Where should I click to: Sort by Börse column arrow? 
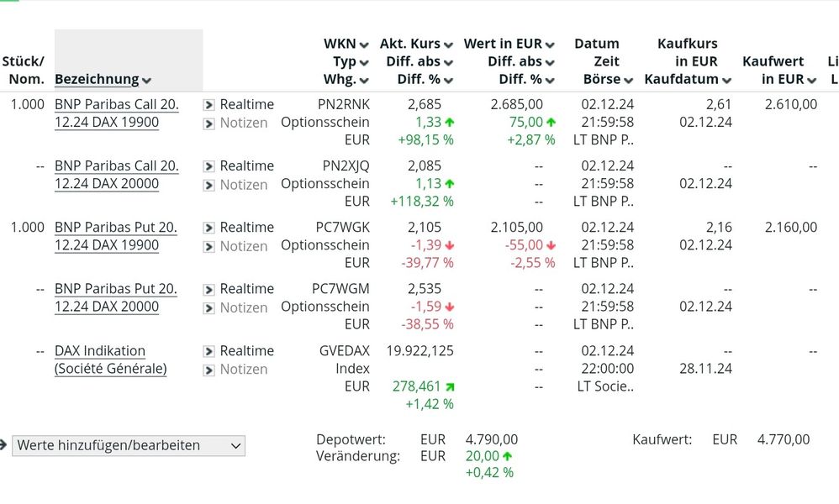point(628,81)
